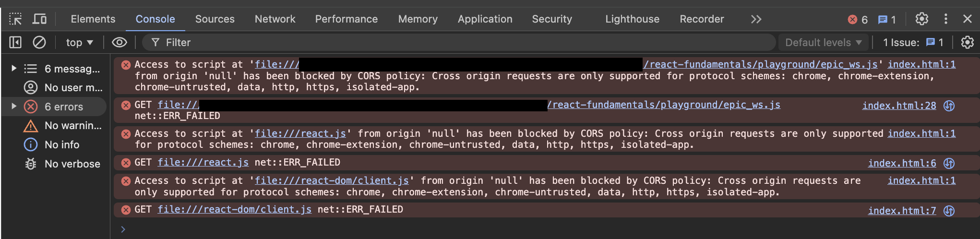Open the index.html:28 source link
The height and width of the screenshot is (239, 980).
point(899,106)
